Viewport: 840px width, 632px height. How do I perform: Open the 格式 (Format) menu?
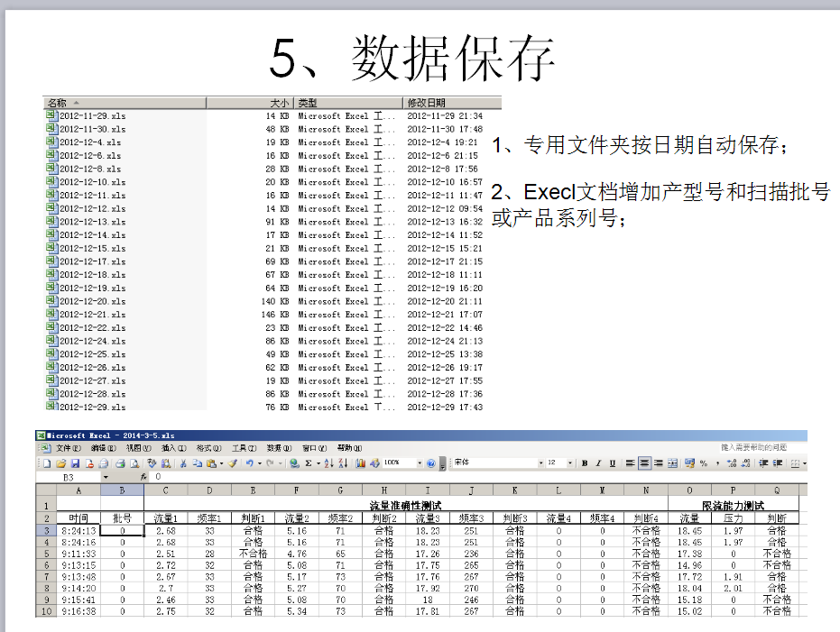click(209, 448)
